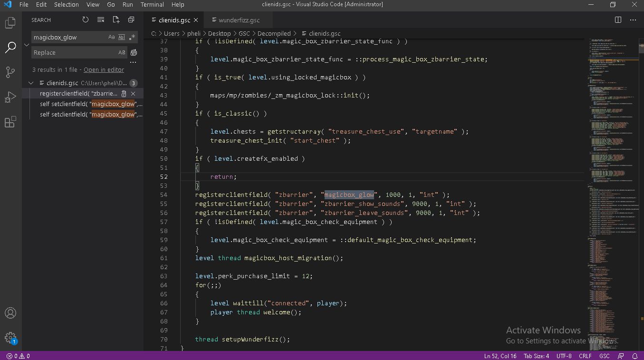Image resolution: width=644 pixels, height=360 pixels.
Task: Click the VS Code logo icon
Action: coord(8,4)
